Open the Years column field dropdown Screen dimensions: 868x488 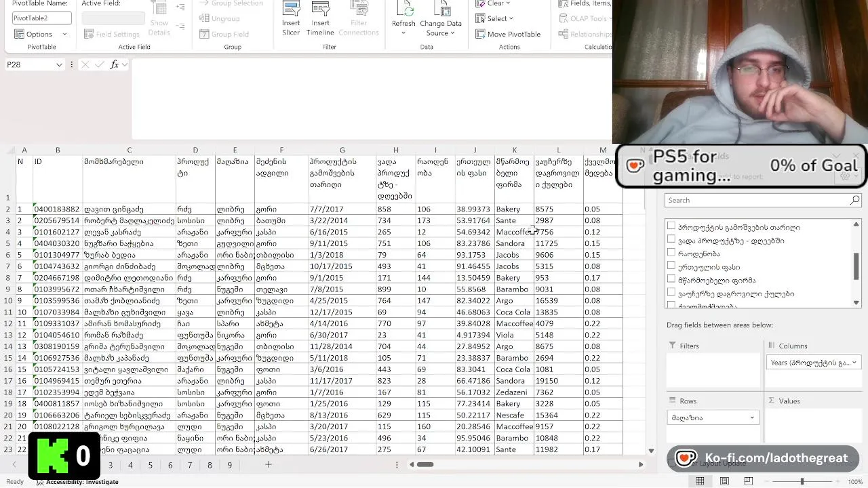[854, 363]
